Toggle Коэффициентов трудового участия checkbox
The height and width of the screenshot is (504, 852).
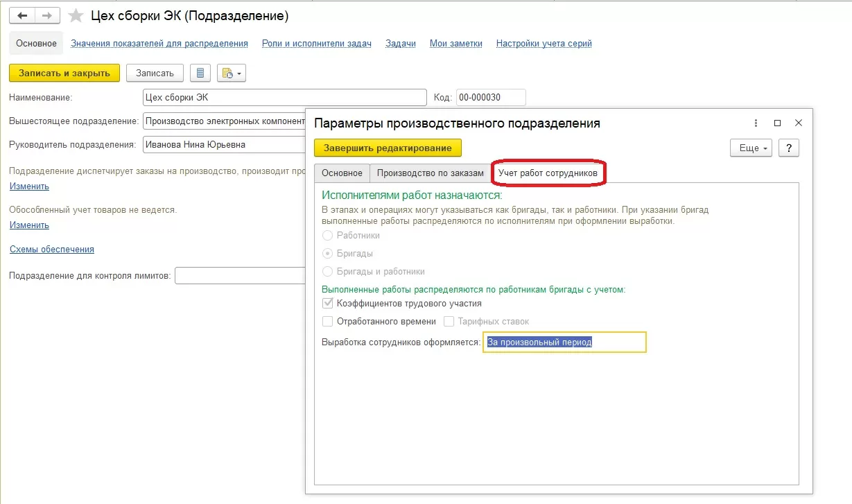tap(327, 304)
